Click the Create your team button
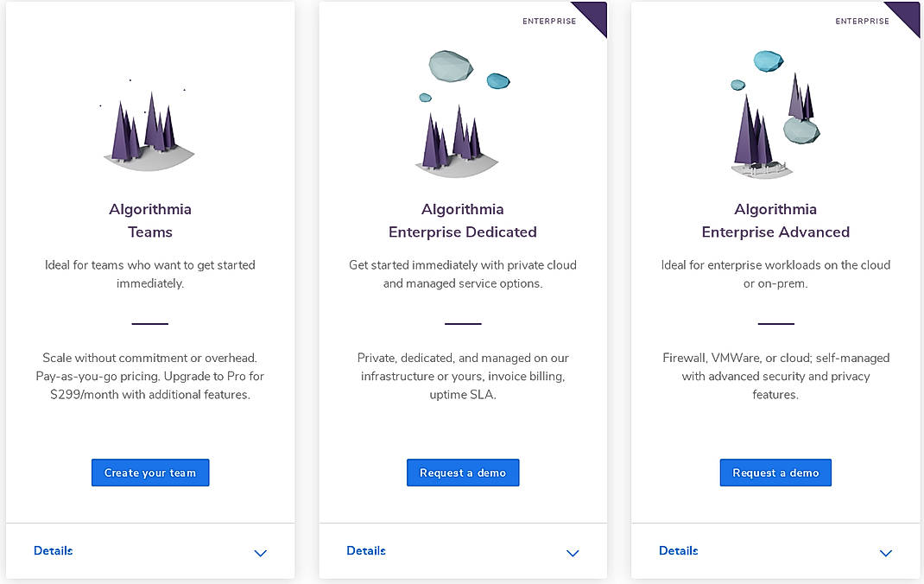This screenshot has height=584, width=924. coord(149,473)
